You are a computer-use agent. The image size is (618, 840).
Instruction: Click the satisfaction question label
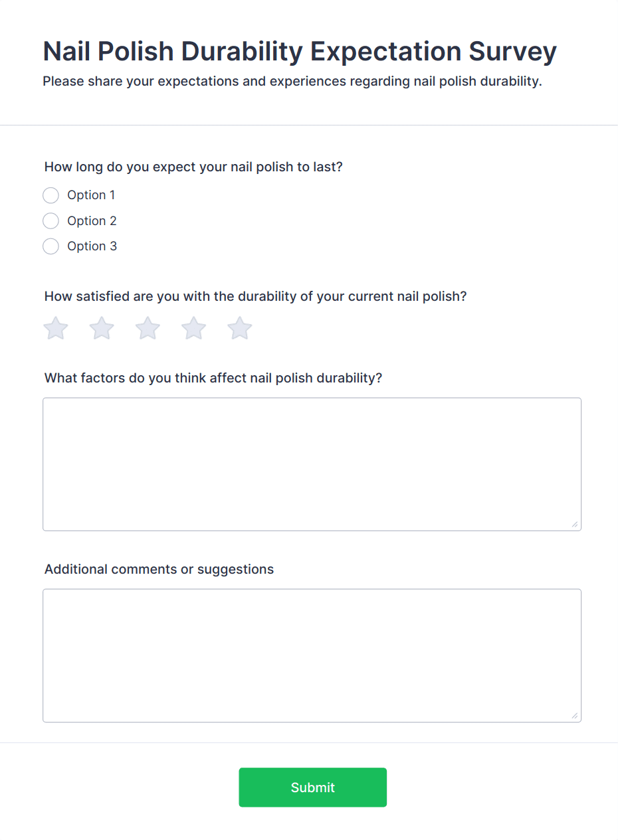pyautogui.click(x=255, y=296)
